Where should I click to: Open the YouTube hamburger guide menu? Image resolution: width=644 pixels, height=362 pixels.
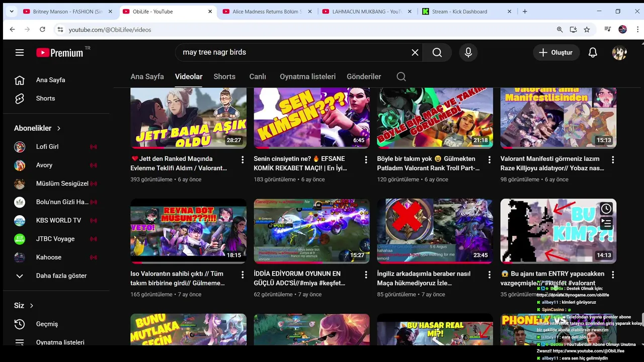point(20,52)
